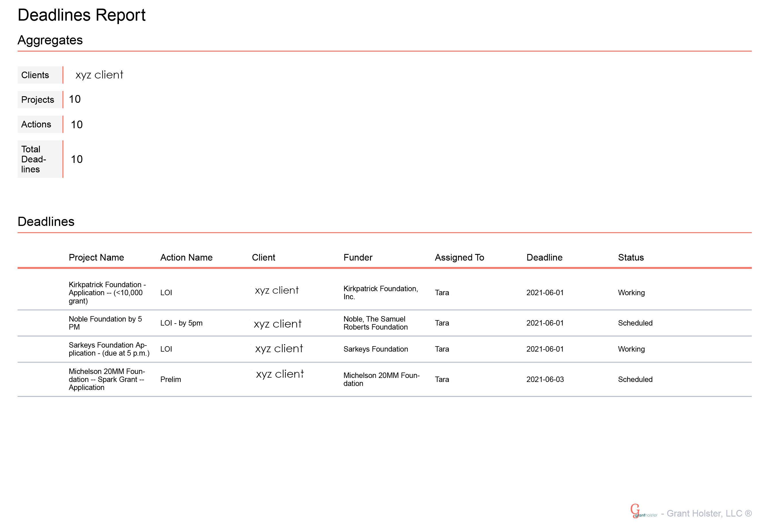767x532 pixels.
Task: Click the Project Name column header
Action: (96, 257)
